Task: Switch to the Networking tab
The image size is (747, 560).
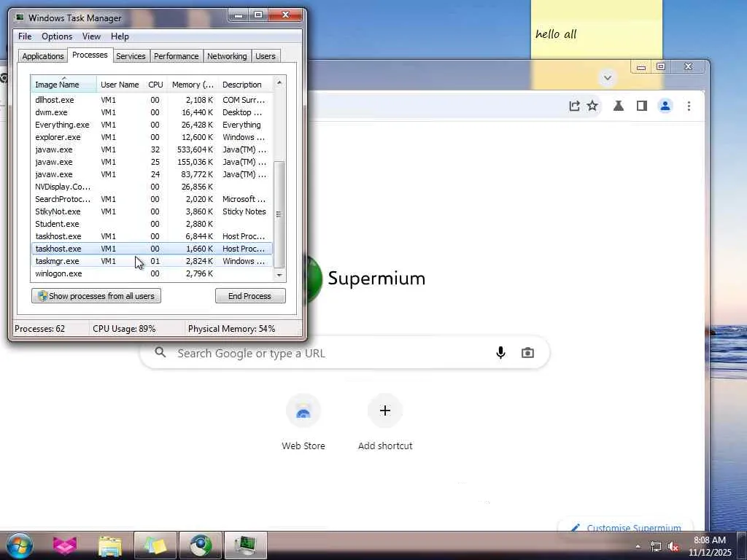Action: point(227,56)
